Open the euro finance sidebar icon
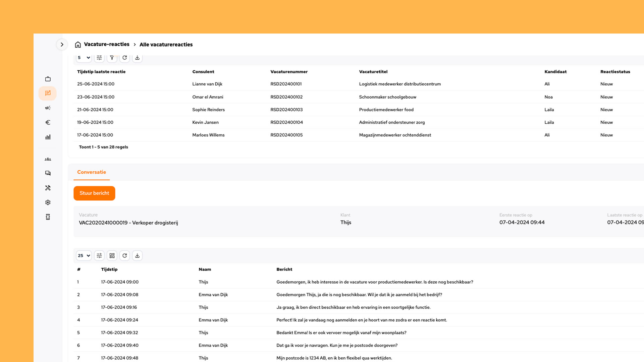This screenshot has width=644, height=362. 48,122
